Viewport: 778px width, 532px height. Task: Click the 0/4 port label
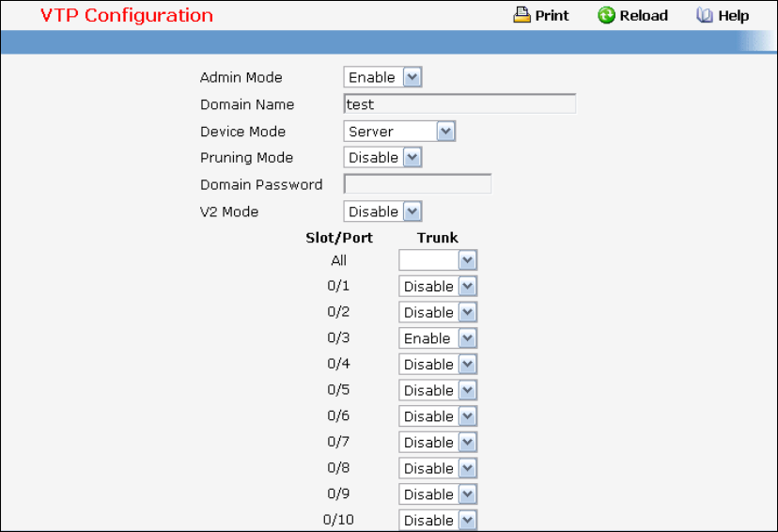338,364
